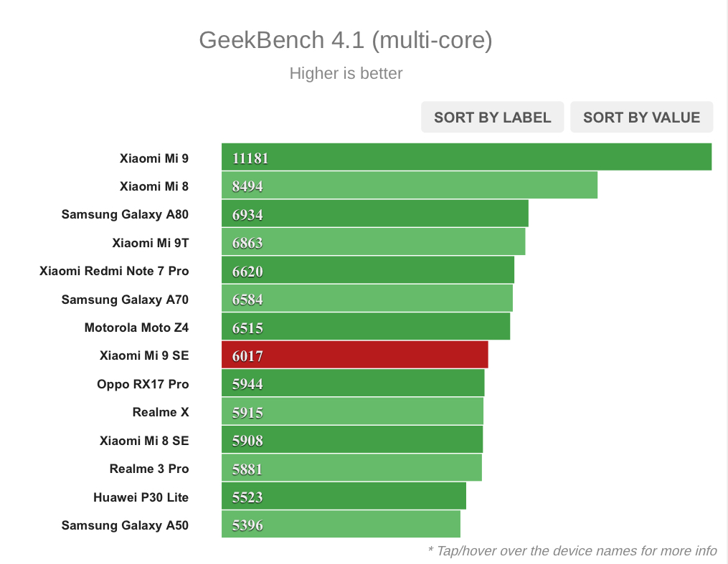This screenshot has height=564, width=728.
Task: Click the Realme X device name
Action: click(x=161, y=412)
